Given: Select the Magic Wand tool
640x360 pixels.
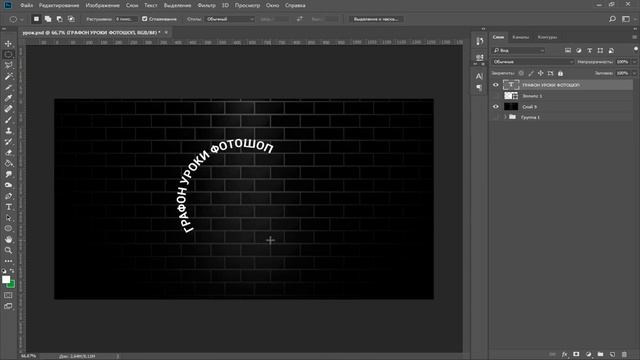Looking at the screenshot, I should [8, 76].
